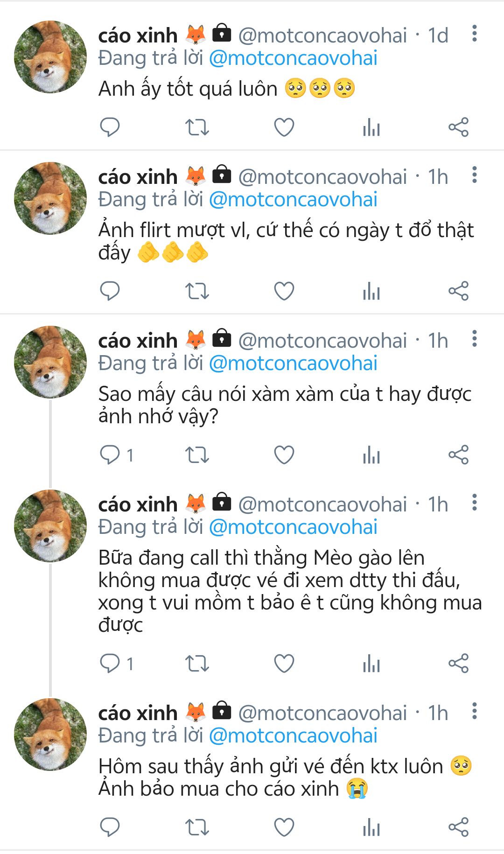View analytics for "Bữa đang call" tweet
The height and width of the screenshot is (854, 504).
[371, 664]
